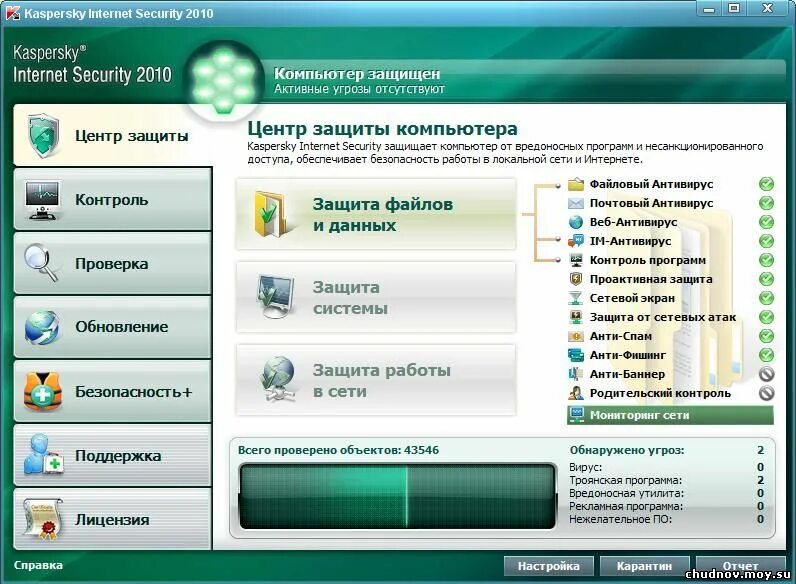Toggle IM-Антивирус green status check
The width and height of the screenshot is (796, 584).
[x=767, y=241]
